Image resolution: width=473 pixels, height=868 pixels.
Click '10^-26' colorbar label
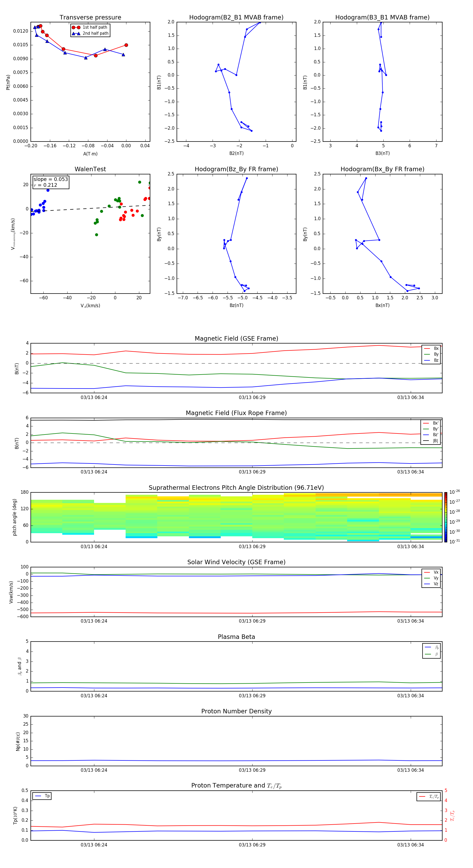[455, 492]
